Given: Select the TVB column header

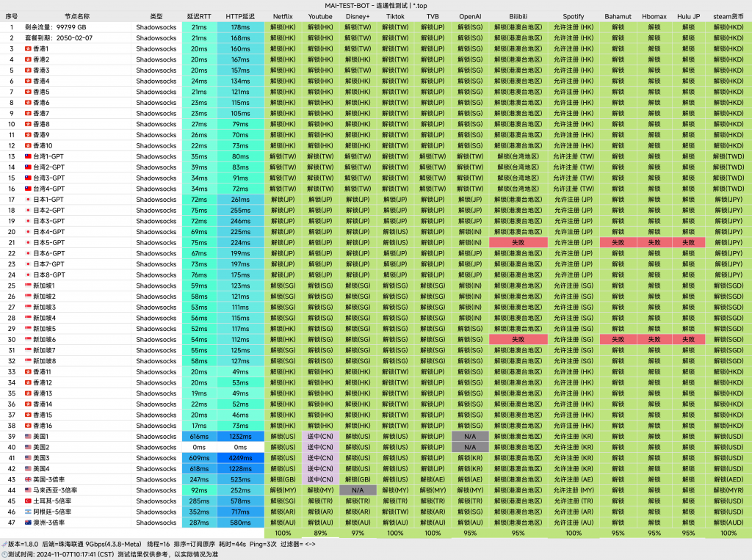Looking at the screenshot, I should point(433,16).
